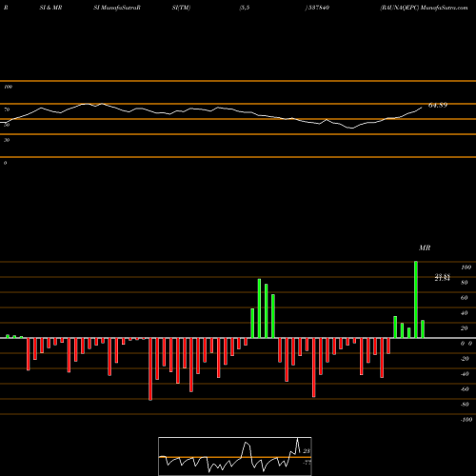Click the longest red bar near -80

click(x=150, y=368)
